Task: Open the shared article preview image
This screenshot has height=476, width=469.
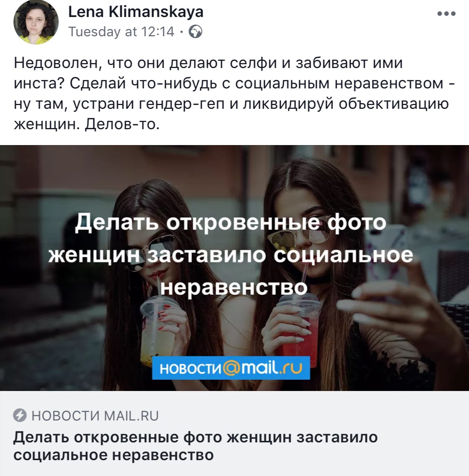Action: 234,268
